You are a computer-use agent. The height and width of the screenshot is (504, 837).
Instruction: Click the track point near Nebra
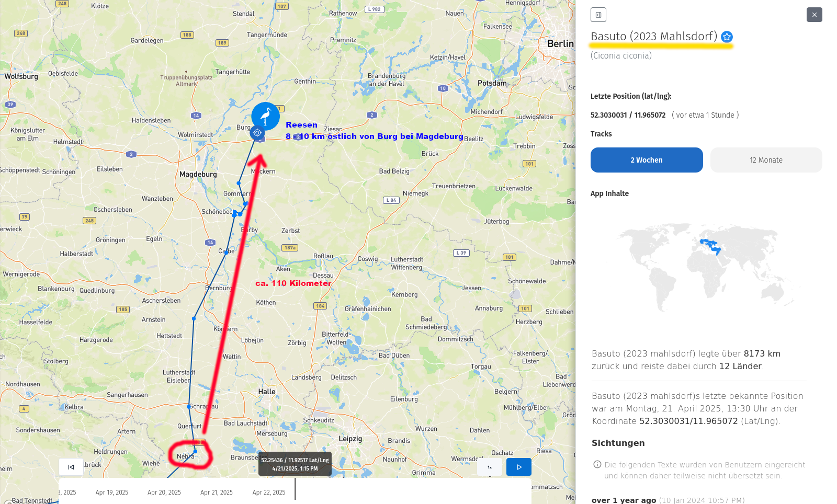pyautogui.click(x=195, y=451)
